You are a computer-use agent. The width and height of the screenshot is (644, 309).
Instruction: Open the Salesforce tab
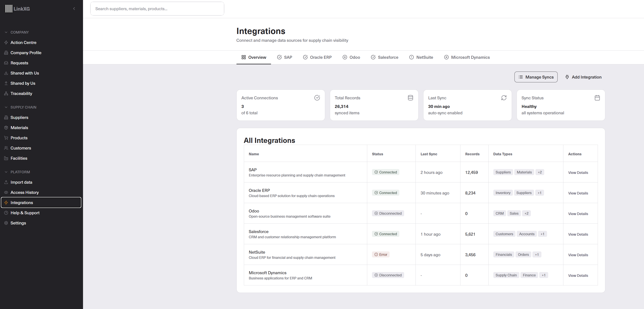(x=385, y=57)
